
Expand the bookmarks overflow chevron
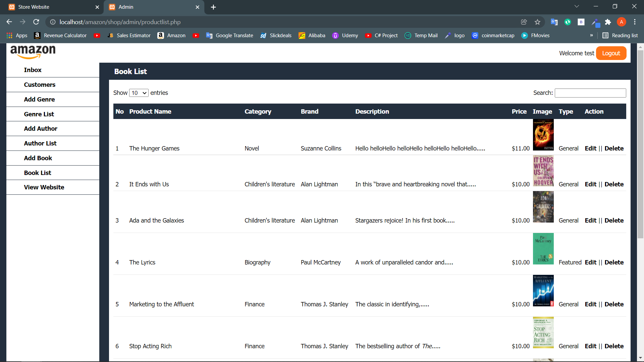tap(592, 36)
